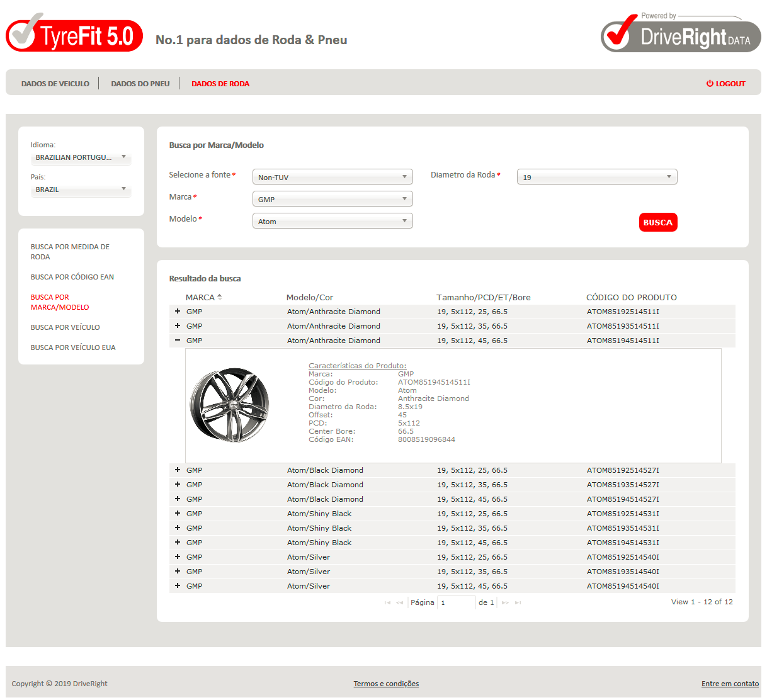Viewport: 767px width, 700px height.
Task: Expand row with code ATOM85192514540I
Action: [178, 556]
